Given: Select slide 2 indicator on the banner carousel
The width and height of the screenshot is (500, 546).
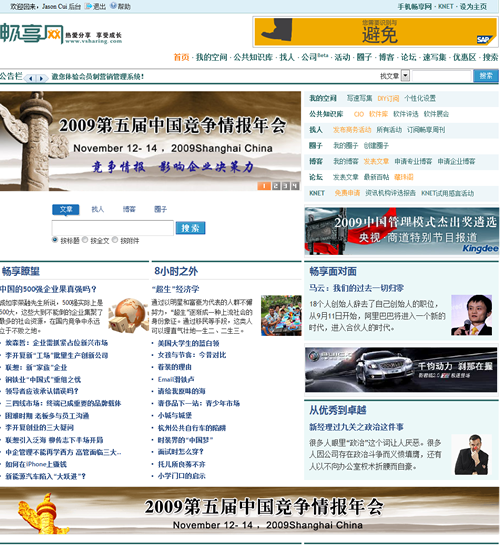Looking at the screenshot, I should (x=276, y=186).
